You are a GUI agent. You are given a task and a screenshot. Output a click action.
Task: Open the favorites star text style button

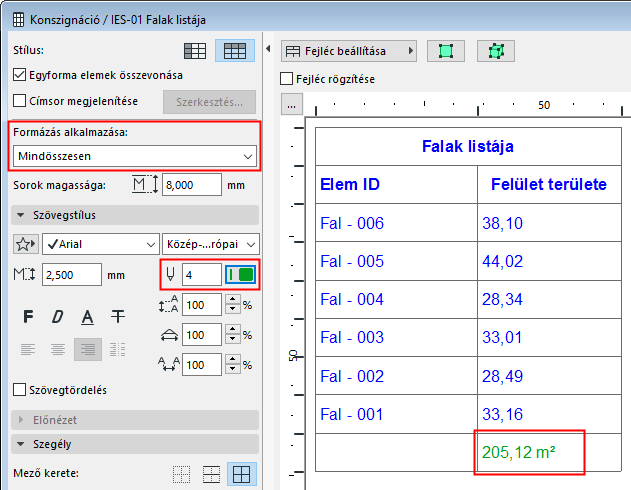coord(26,244)
